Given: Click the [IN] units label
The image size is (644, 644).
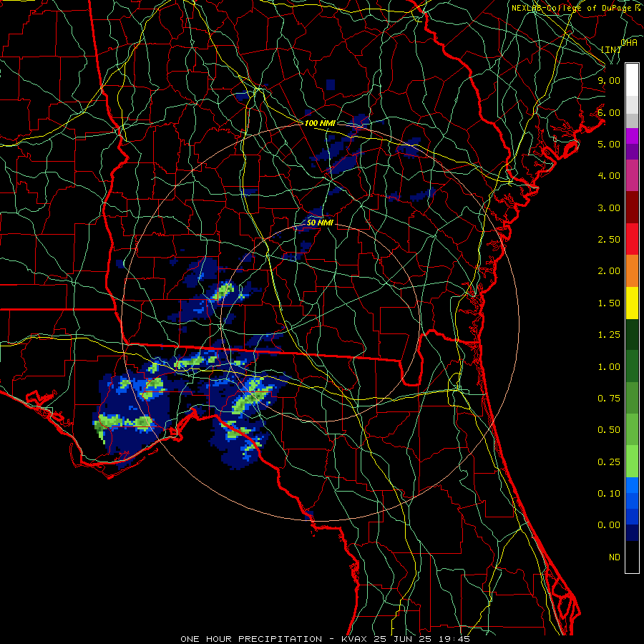Looking at the screenshot, I should tap(611, 49).
